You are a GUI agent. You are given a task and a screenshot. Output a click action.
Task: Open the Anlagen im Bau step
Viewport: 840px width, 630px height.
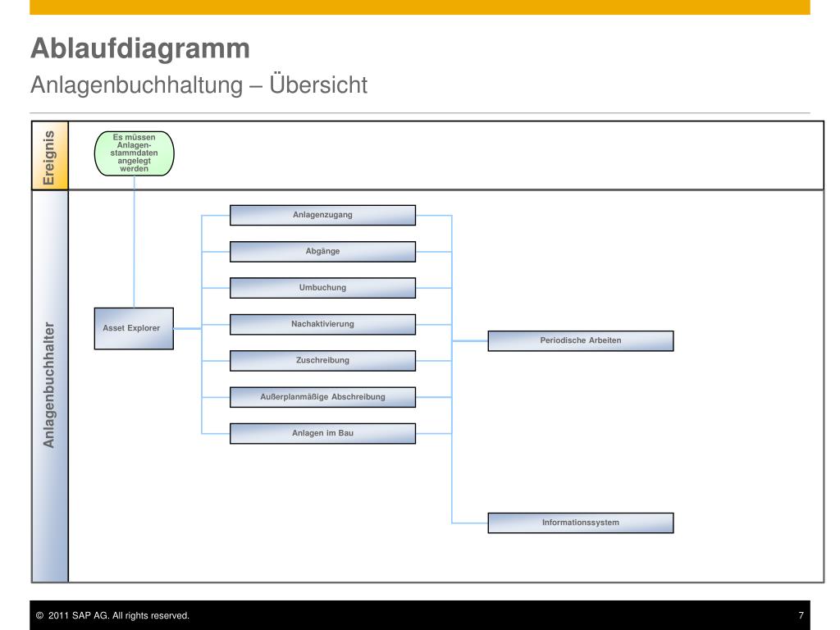click(x=322, y=433)
